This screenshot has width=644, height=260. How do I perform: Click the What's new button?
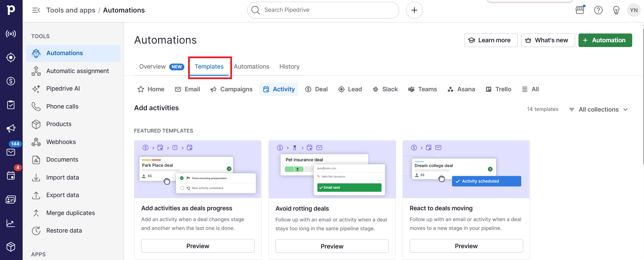pos(548,40)
